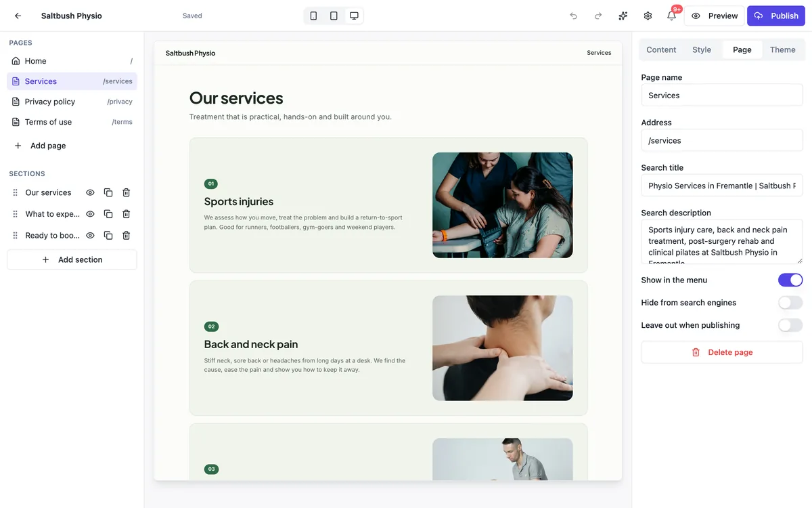Click the Saltbush Physio site logo text
The image size is (812, 508).
(x=191, y=53)
